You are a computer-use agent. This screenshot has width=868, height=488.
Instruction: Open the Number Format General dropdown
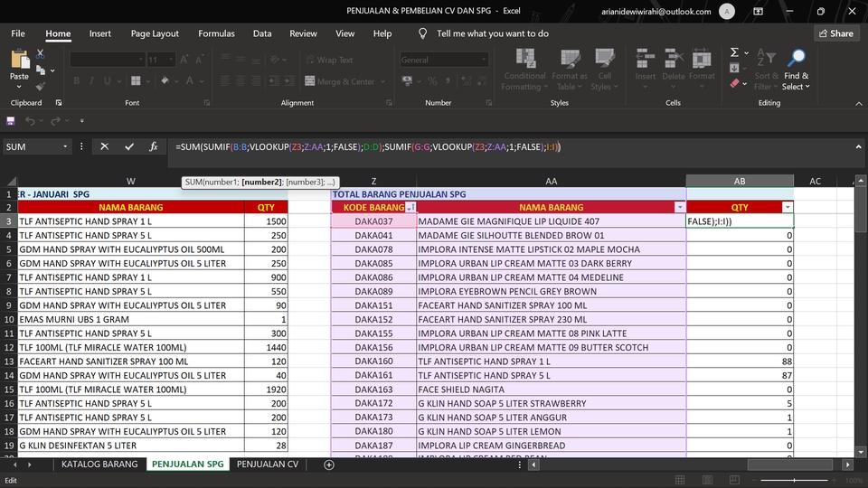pyautogui.click(x=483, y=60)
